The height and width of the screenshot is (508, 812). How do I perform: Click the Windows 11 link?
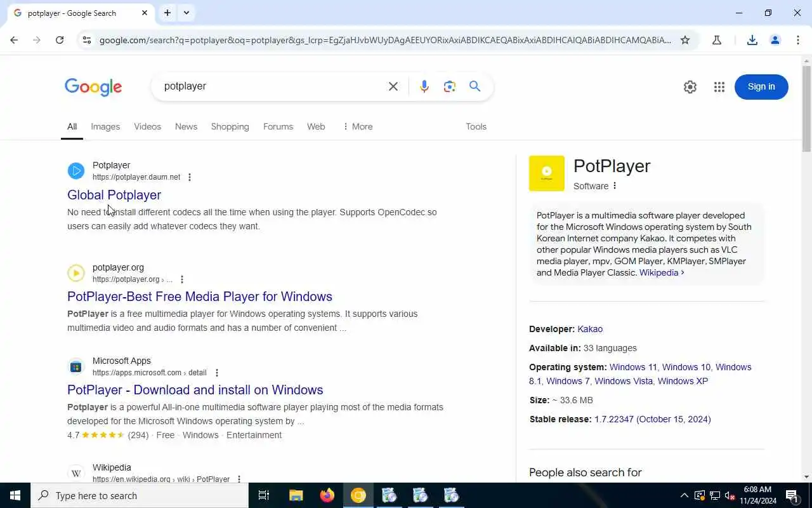point(633,367)
